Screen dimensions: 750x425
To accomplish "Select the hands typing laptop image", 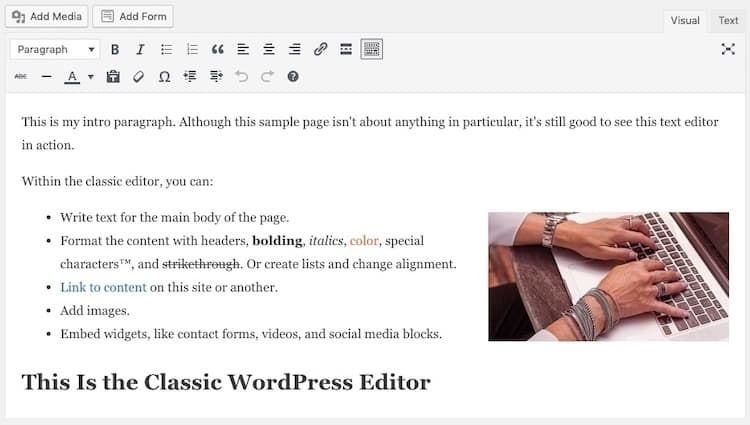I will pos(608,276).
